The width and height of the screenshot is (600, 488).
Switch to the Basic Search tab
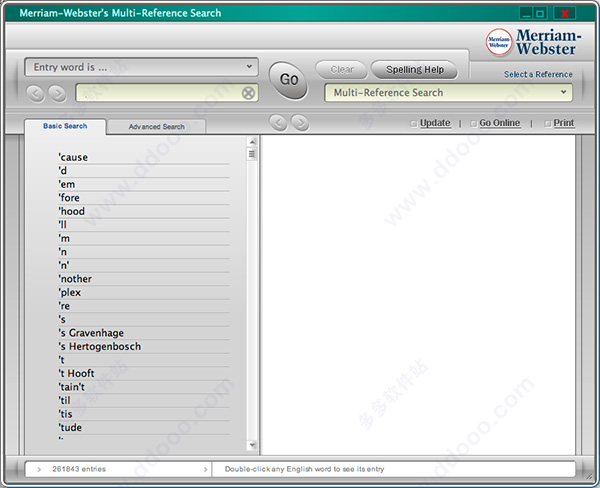65,126
